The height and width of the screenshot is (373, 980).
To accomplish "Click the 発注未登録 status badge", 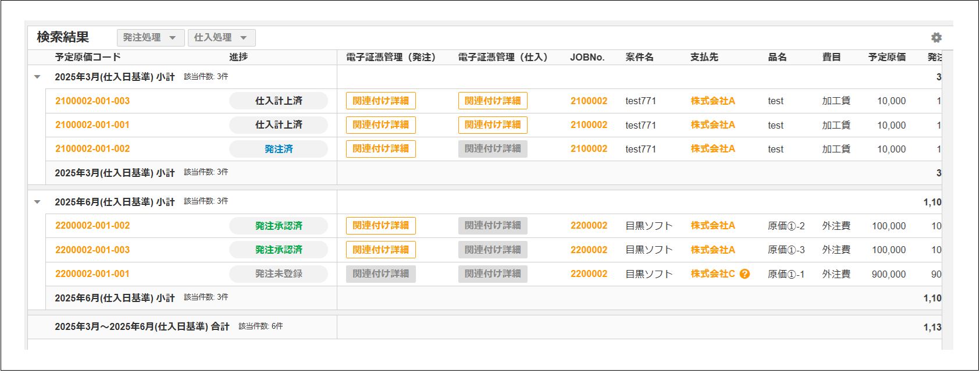I will pyautogui.click(x=278, y=274).
